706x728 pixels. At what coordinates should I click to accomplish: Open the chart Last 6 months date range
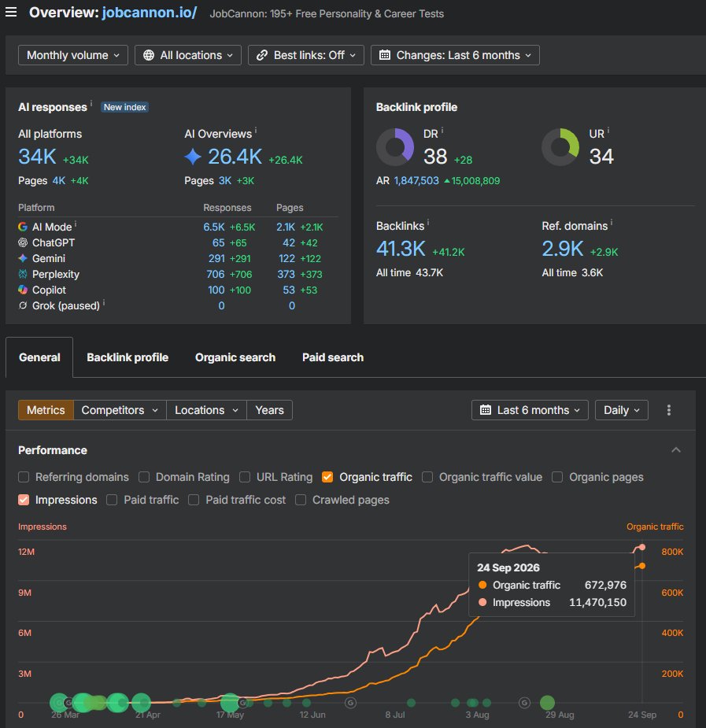tap(530, 410)
